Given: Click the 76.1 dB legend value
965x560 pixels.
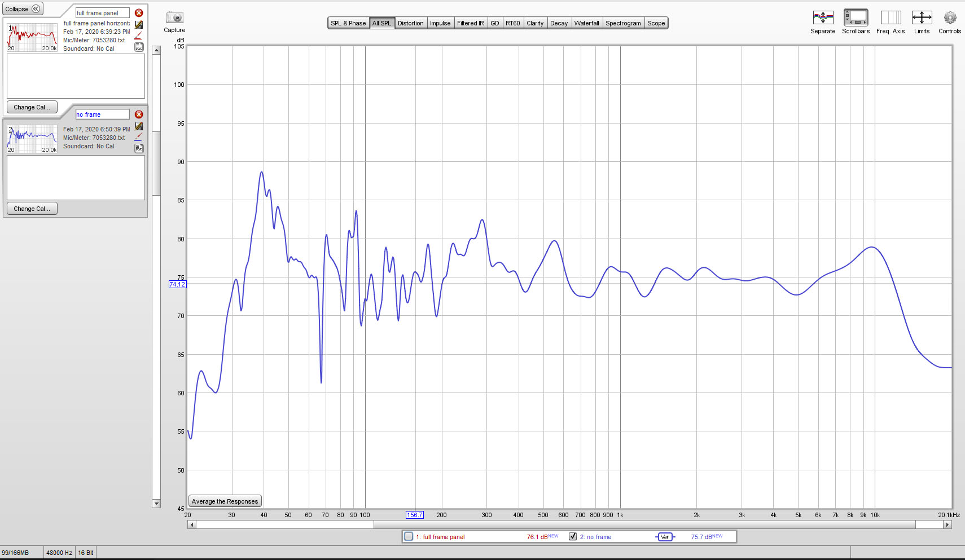Looking at the screenshot, I should (x=542, y=537).
